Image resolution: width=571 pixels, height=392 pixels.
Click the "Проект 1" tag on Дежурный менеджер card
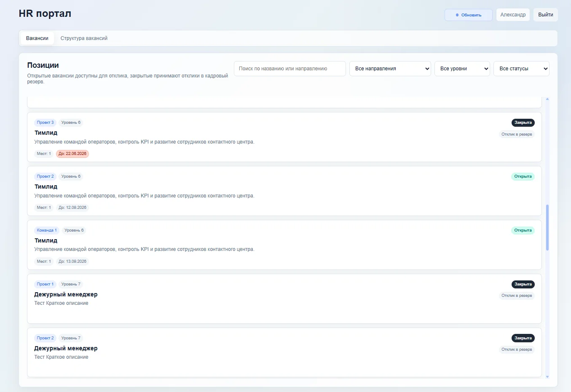click(45, 284)
